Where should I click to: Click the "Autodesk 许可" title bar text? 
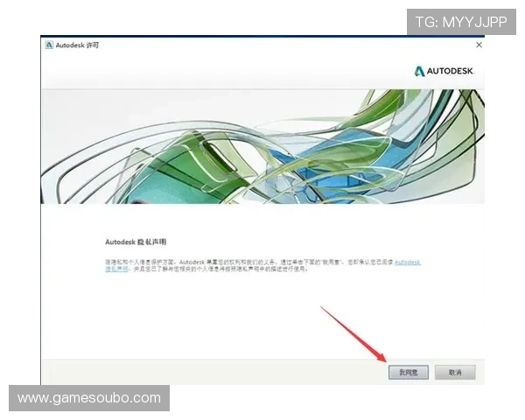pos(77,45)
